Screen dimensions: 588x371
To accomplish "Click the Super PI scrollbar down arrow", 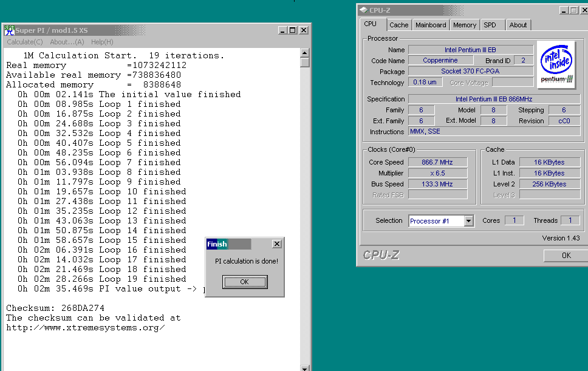I will click(304, 369).
